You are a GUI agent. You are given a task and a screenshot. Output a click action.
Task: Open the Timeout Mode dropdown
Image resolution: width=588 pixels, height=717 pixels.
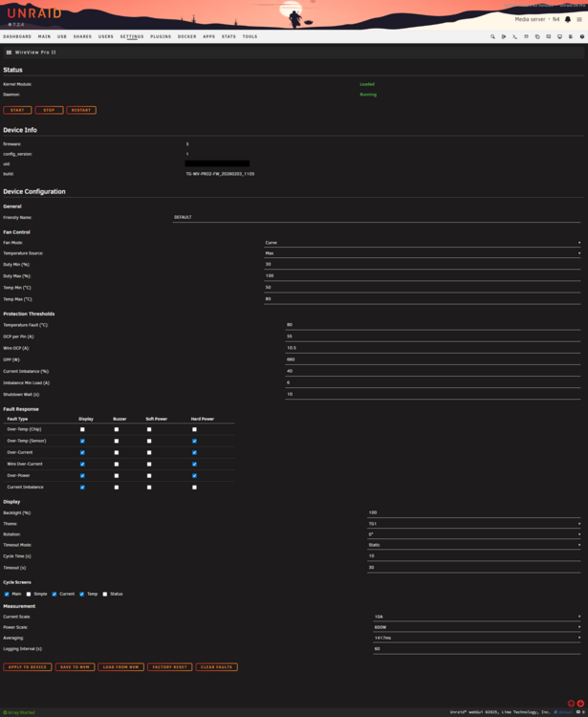pos(474,545)
